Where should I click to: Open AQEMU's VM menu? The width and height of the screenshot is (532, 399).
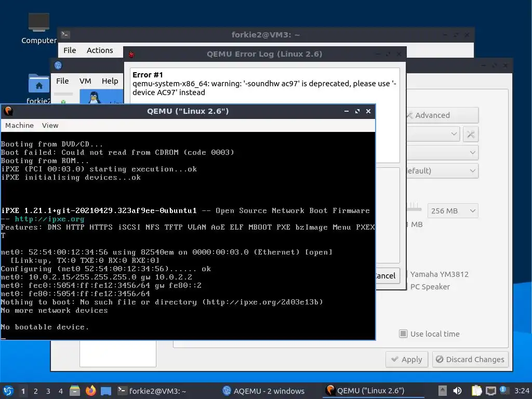coord(85,81)
